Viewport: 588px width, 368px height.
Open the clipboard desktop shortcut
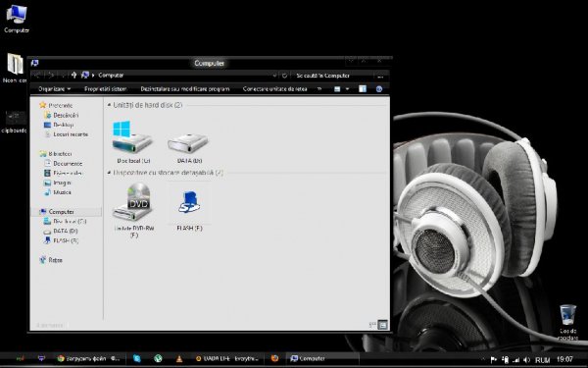pyautogui.click(x=14, y=122)
